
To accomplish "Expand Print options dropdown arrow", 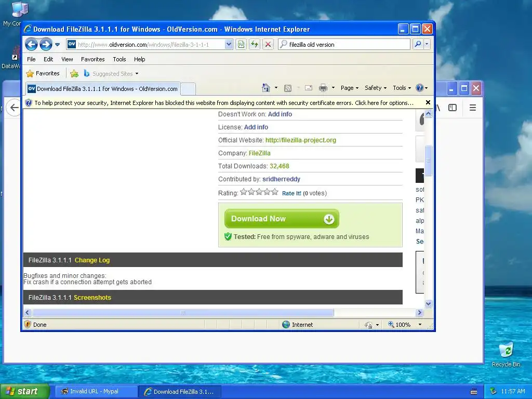I will [333, 88].
